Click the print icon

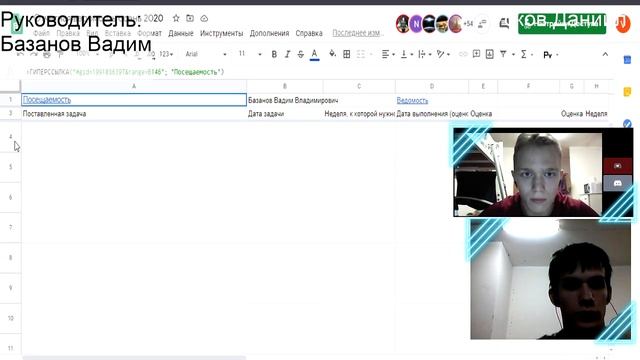click(x=47, y=54)
